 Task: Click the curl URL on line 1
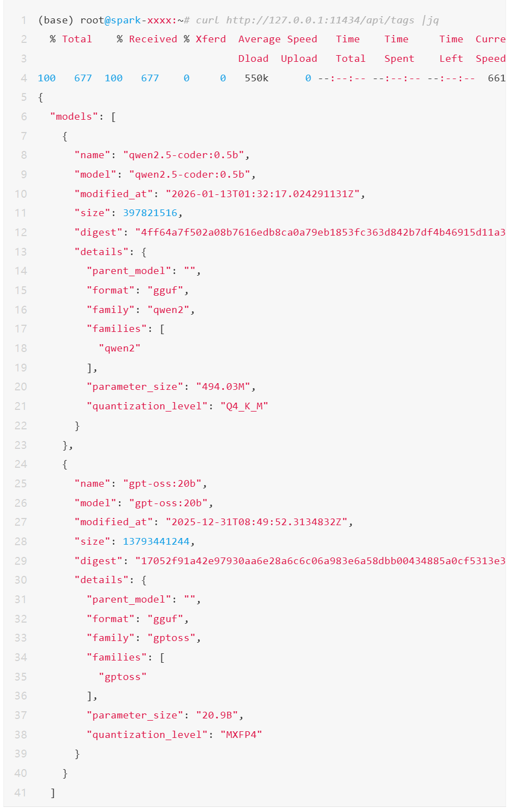coord(320,20)
